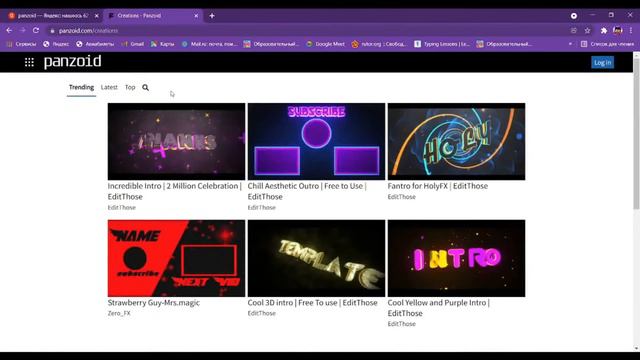Open EditThose author under Cool 3D intro
The height and width of the screenshot is (360, 640).
click(x=262, y=313)
